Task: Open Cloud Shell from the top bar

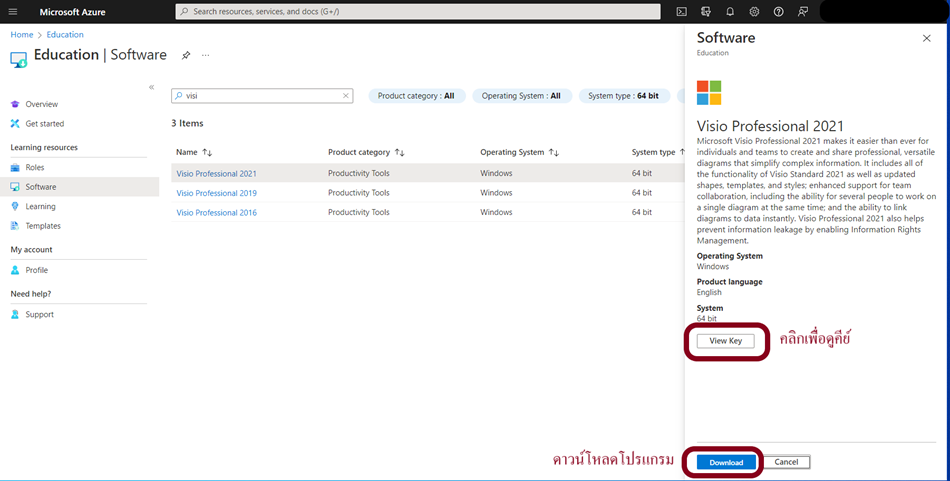Action: tap(681, 12)
